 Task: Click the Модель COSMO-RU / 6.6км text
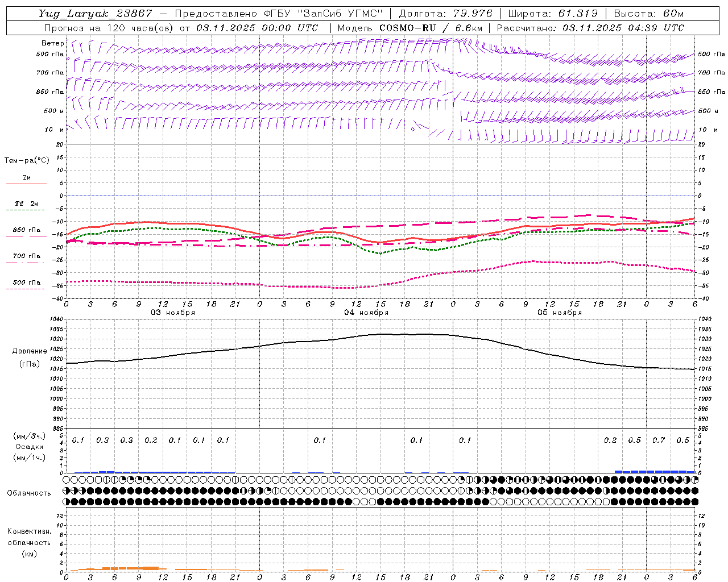click(x=409, y=28)
